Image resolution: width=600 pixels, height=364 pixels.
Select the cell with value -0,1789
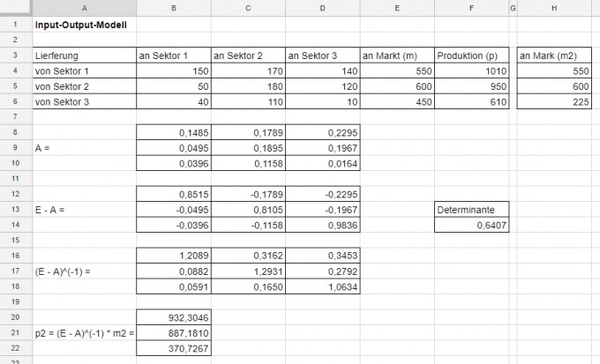[x=248, y=194]
